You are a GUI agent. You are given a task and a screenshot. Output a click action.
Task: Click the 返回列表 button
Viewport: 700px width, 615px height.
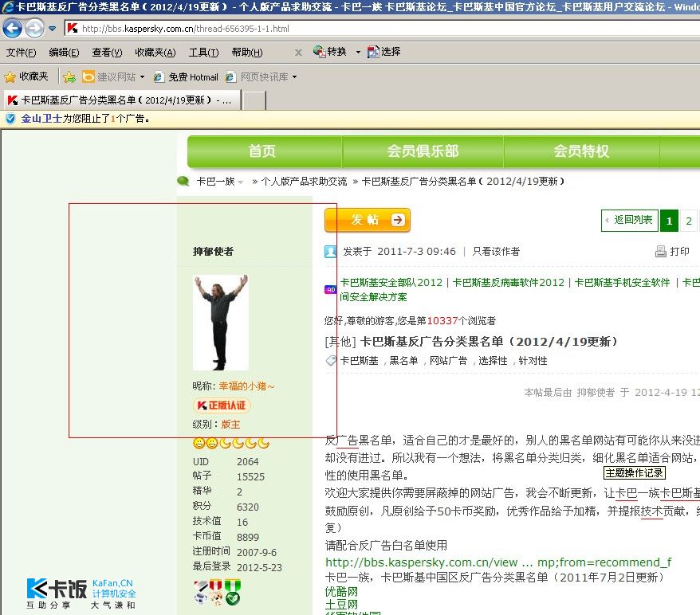630,221
